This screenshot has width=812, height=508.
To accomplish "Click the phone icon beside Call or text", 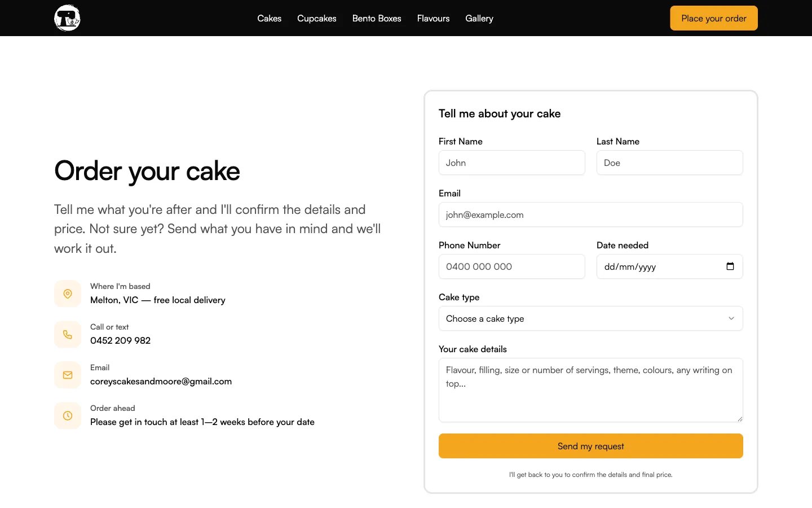I will 68,334.
